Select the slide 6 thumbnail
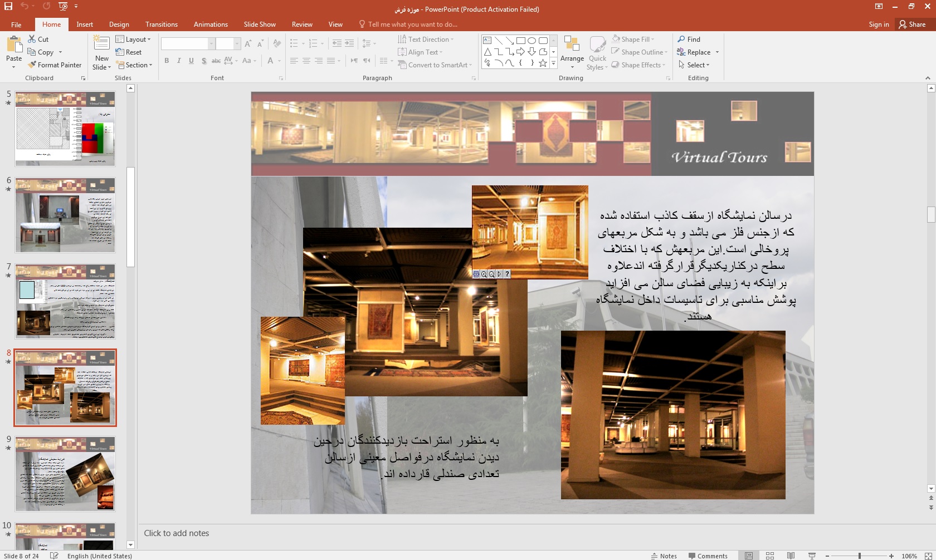 (x=65, y=215)
